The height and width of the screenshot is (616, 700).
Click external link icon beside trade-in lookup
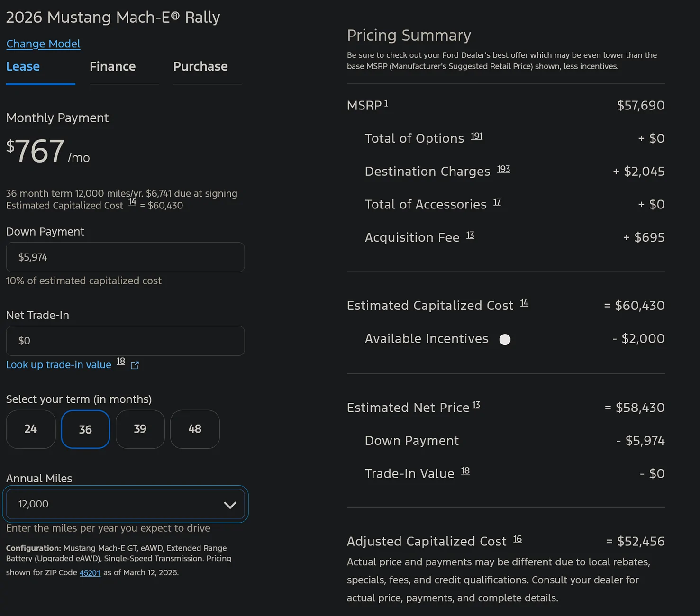tap(135, 365)
